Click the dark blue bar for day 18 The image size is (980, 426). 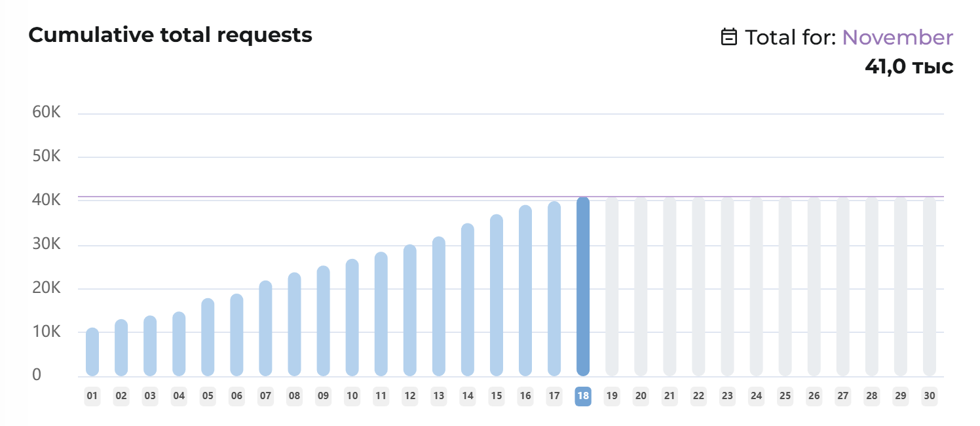click(582, 286)
